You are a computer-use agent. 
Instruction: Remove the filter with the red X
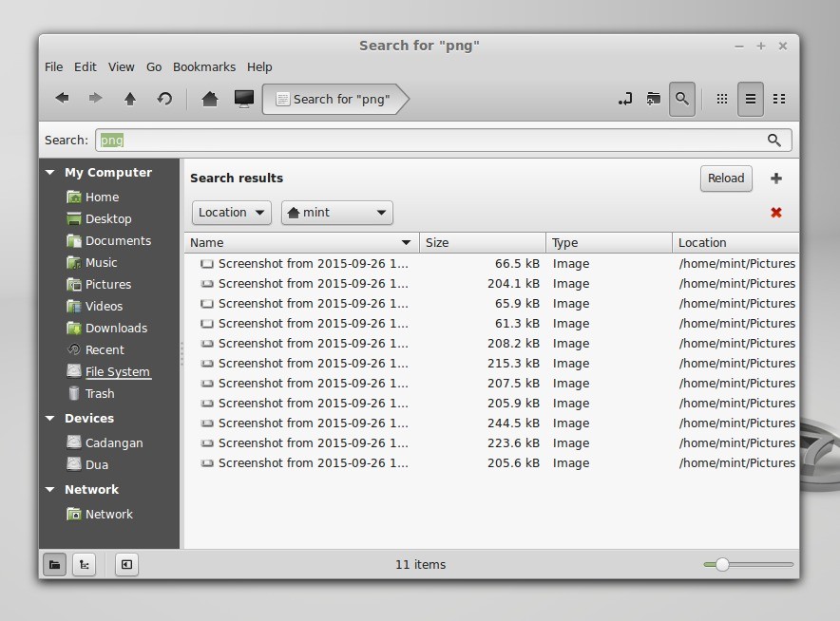coord(776,213)
